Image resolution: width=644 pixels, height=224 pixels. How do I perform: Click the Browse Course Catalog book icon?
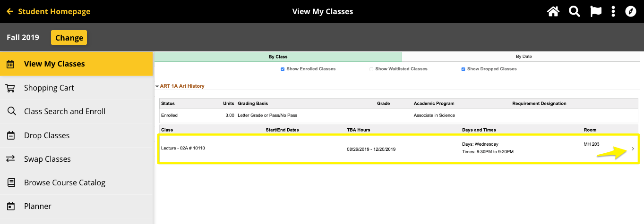10,183
